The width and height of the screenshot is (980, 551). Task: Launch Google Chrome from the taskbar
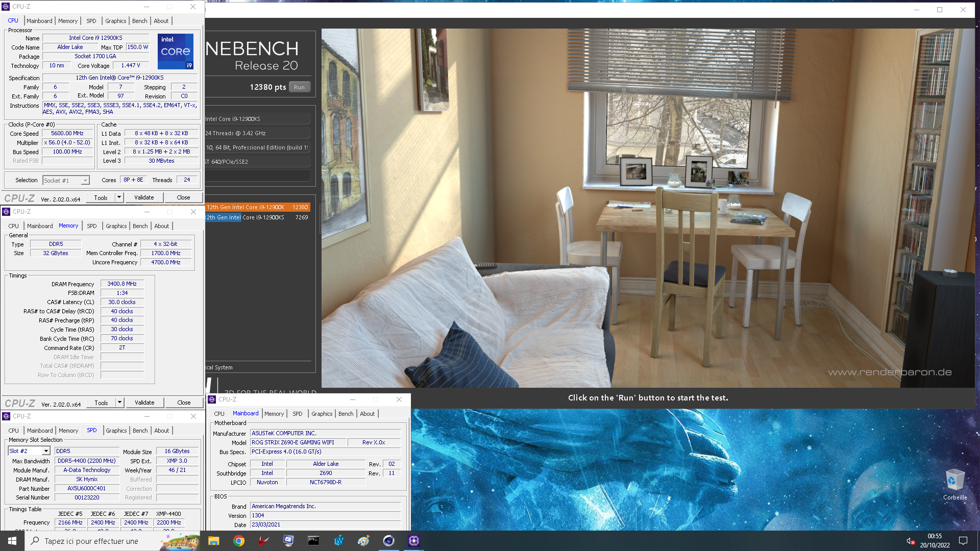click(x=239, y=541)
